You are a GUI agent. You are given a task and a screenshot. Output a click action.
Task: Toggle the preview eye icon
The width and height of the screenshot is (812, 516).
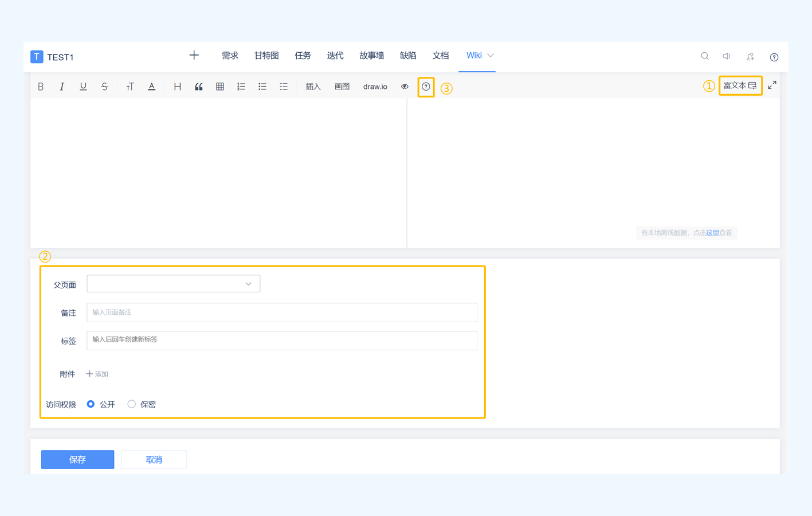(x=405, y=87)
